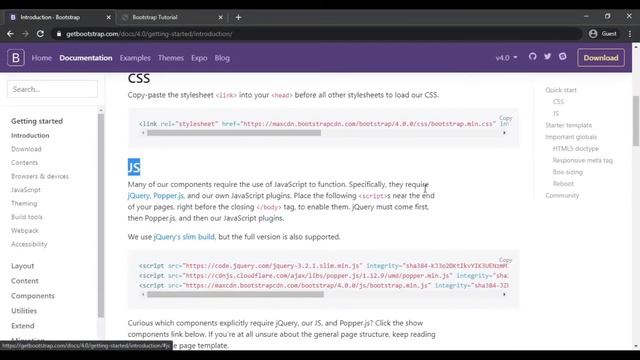Open JavaScript in sidebar
The image size is (640, 360).
click(26, 190)
